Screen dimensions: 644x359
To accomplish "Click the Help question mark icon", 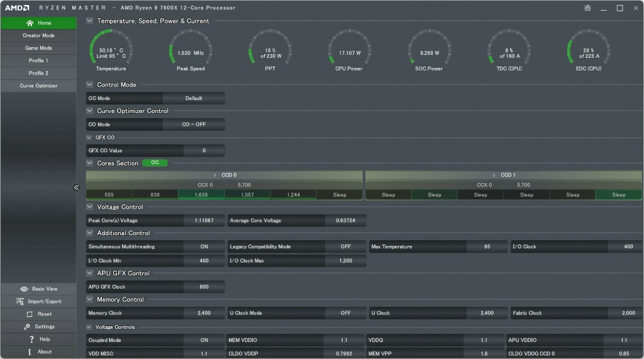I will [x=31, y=340].
